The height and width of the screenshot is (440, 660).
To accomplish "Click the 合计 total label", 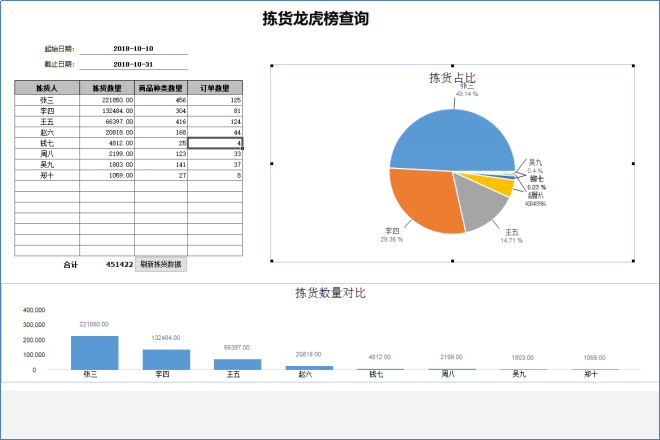I will pyautogui.click(x=70, y=264).
